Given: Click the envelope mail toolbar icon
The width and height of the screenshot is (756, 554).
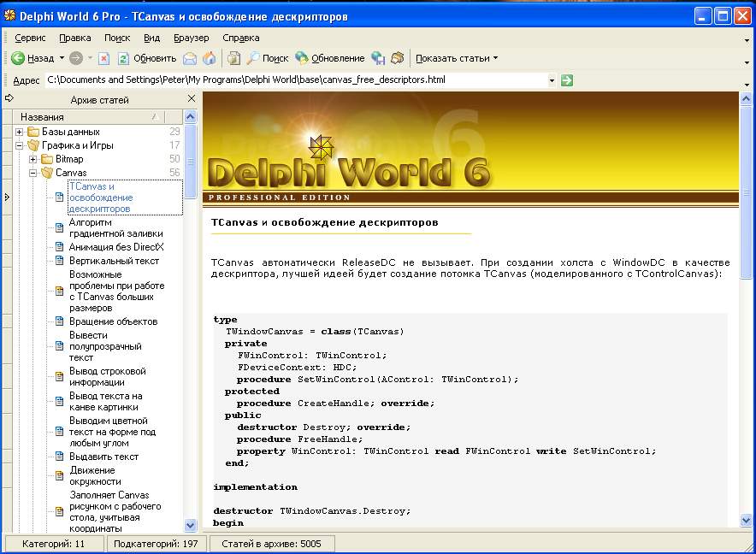Looking at the screenshot, I should click(x=190, y=58).
